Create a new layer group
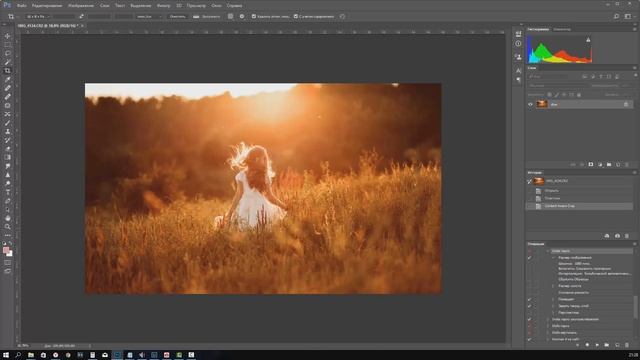This screenshot has width=640, height=360. 609,164
